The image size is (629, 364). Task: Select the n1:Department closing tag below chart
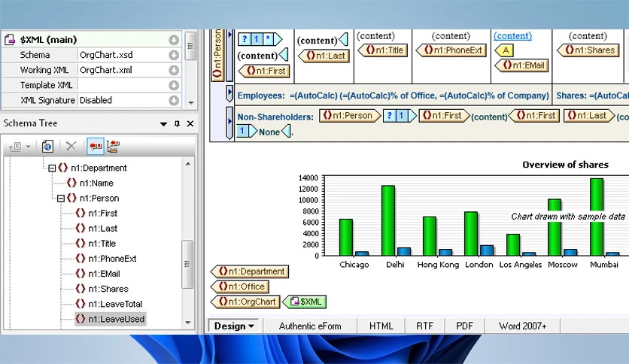[250, 271]
